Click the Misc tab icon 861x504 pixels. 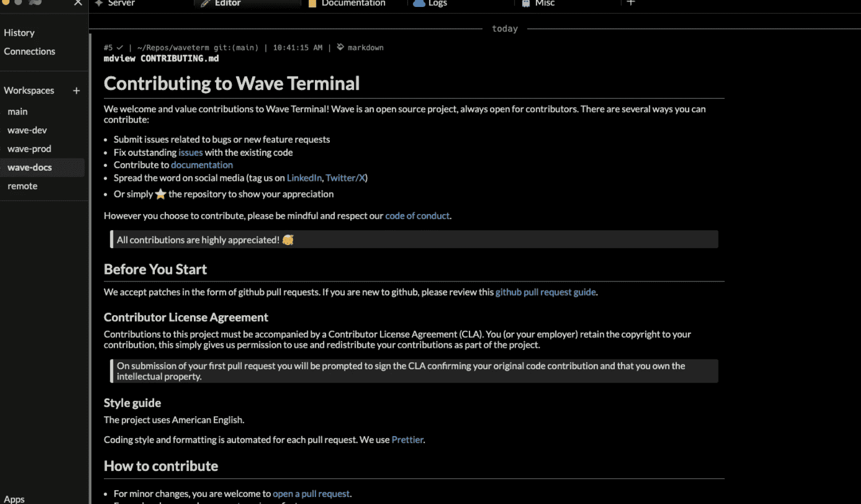pos(526,3)
